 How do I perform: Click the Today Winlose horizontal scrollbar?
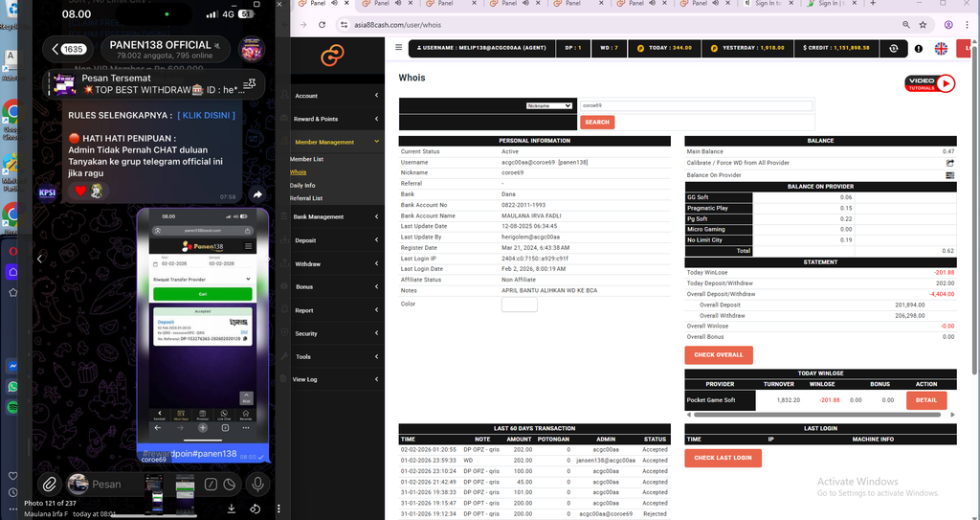point(816,415)
